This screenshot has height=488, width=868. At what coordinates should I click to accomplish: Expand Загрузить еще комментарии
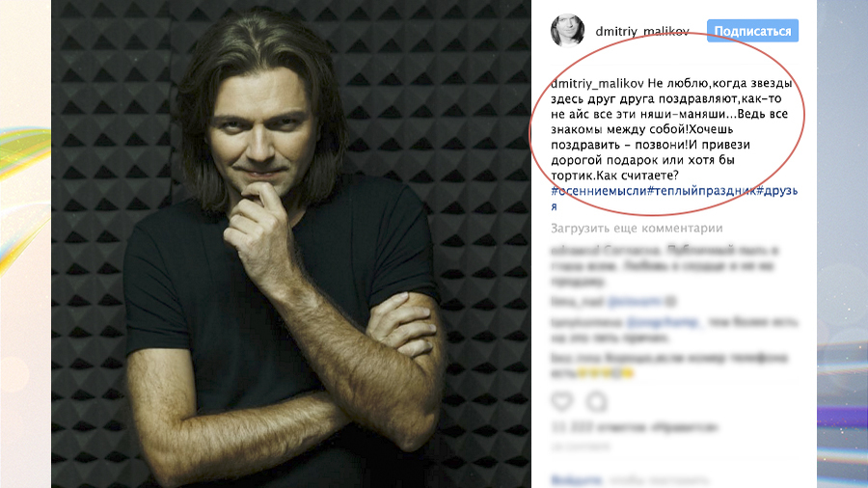637,228
